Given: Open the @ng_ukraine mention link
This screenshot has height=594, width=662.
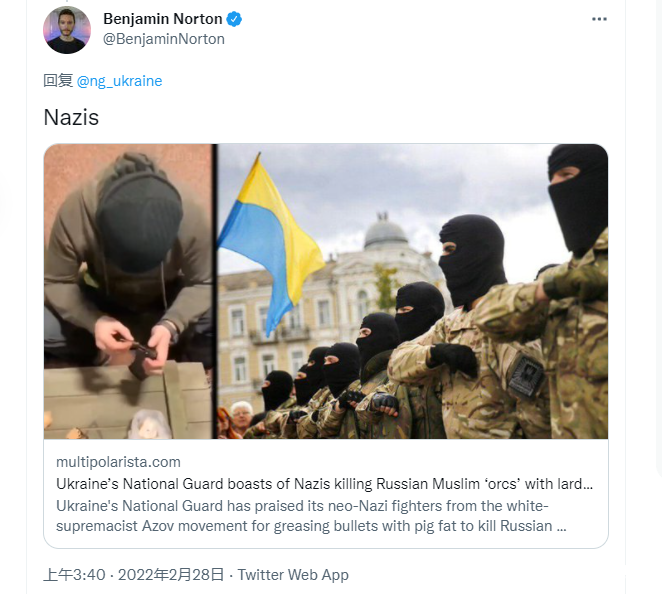Looking at the screenshot, I should (119, 81).
